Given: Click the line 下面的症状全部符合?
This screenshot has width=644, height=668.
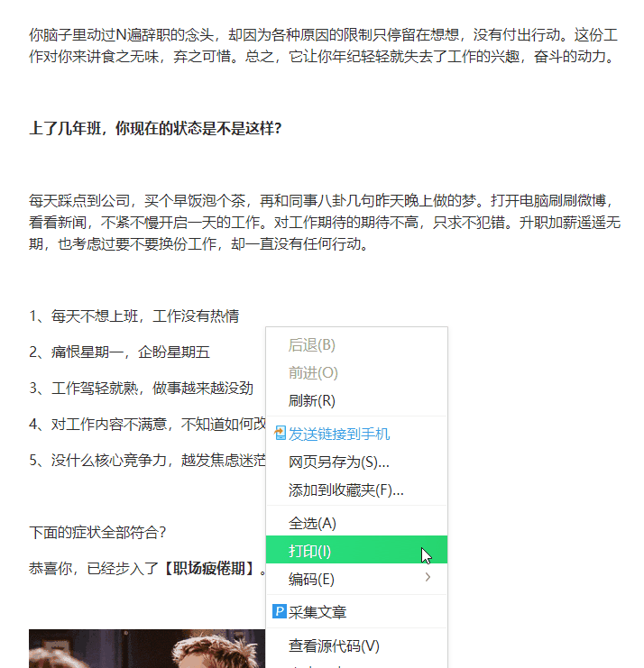Looking at the screenshot, I should [x=97, y=532].
